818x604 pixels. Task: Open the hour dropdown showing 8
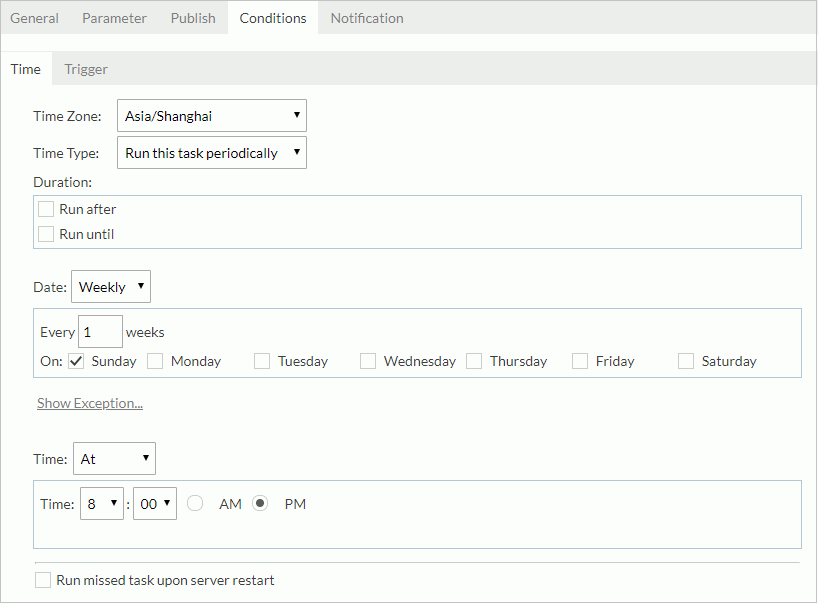tap(102, 504)
